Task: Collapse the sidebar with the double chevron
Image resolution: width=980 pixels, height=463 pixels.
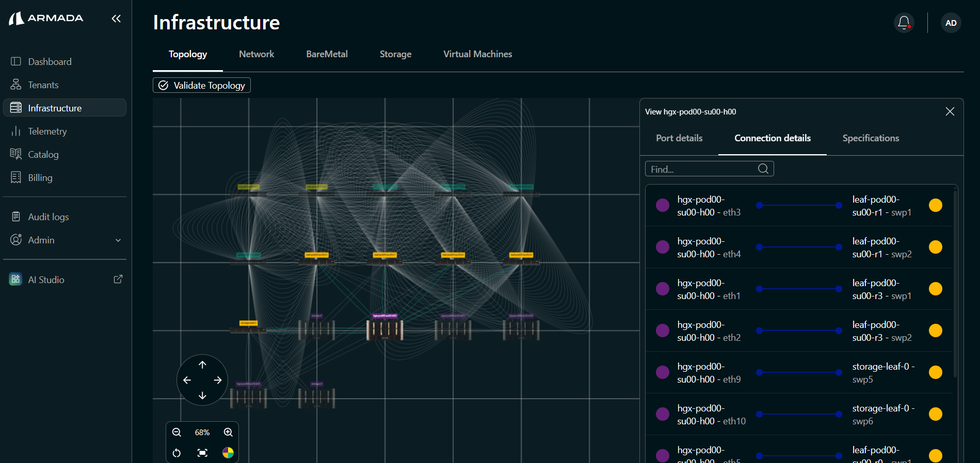Action: (116, 19)
